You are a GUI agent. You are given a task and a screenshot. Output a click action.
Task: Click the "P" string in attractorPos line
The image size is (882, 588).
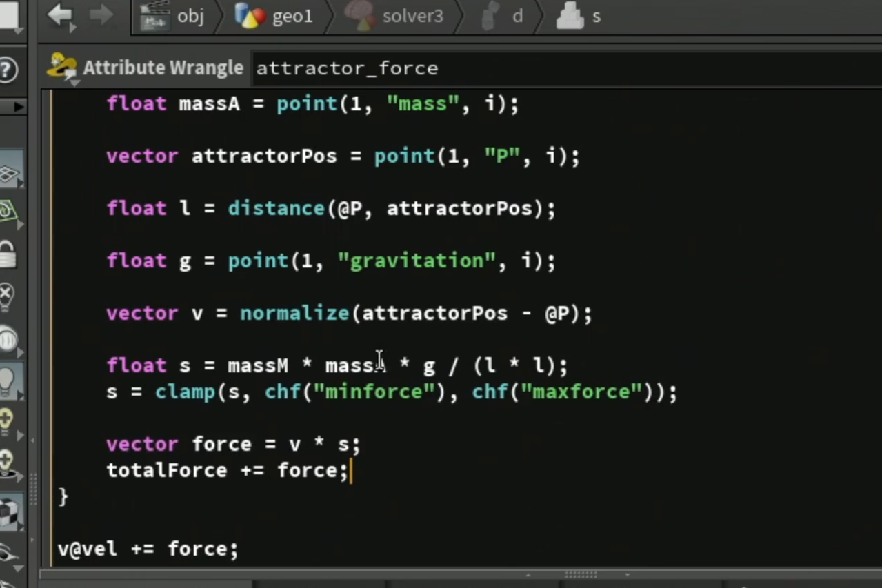pyautogui.click(x=502, y=156)
